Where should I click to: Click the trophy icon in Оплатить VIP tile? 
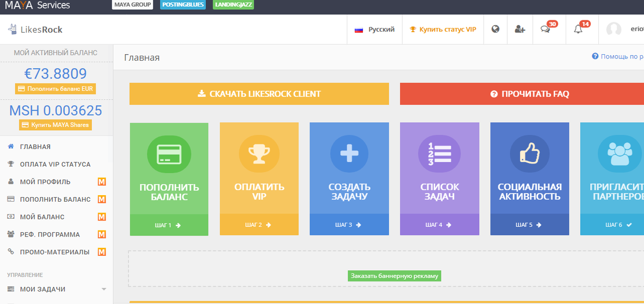pyautogui.click(x=259, y=154)
